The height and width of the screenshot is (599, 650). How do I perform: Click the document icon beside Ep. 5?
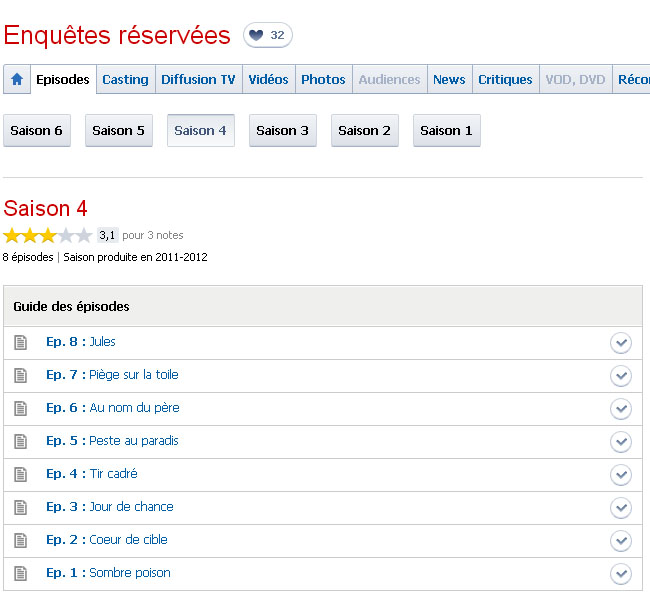tap(21, 441)
